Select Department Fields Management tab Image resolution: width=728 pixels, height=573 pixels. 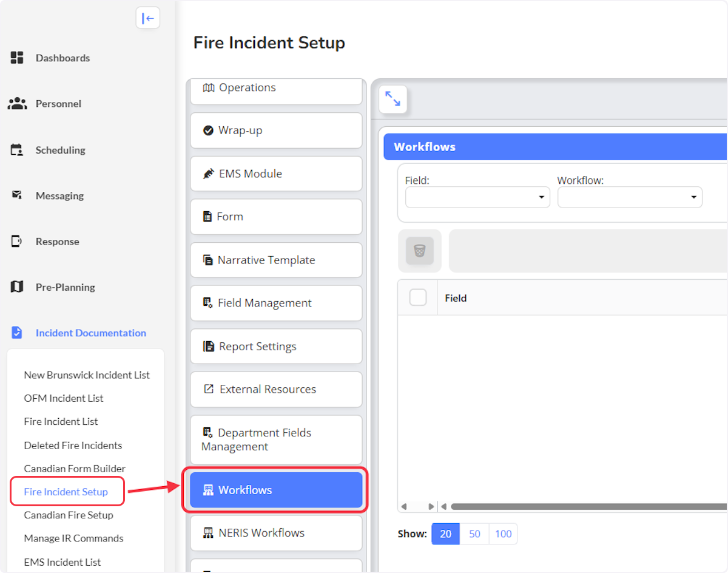pos(276,439)
